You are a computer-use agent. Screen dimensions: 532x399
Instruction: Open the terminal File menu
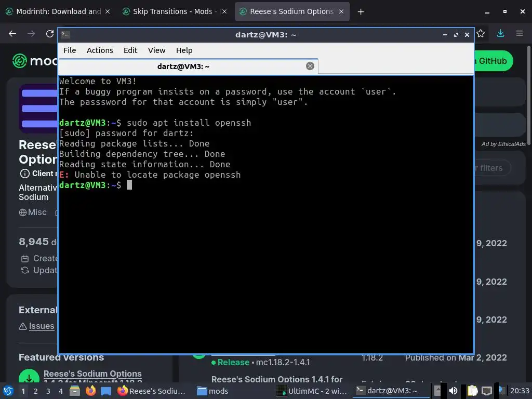(x=70, y=50)
